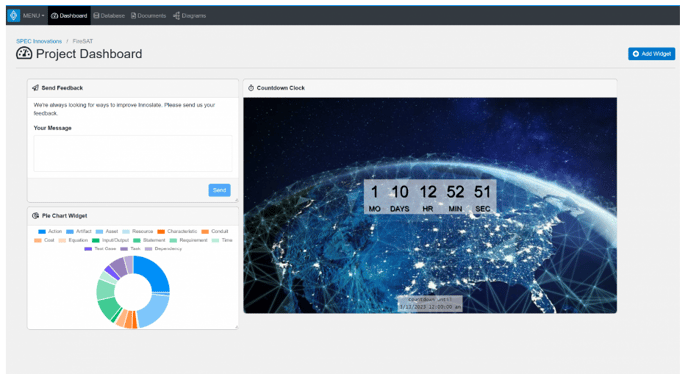This screenshot has width=688, height=374.
Task: Open the Documents tab
Action: pyautogui.click(x=149, y=16)
